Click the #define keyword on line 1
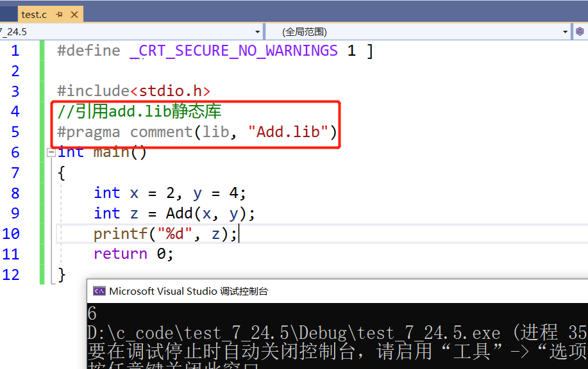Viewport: 588px width, 369px height. tap(88, 51)
